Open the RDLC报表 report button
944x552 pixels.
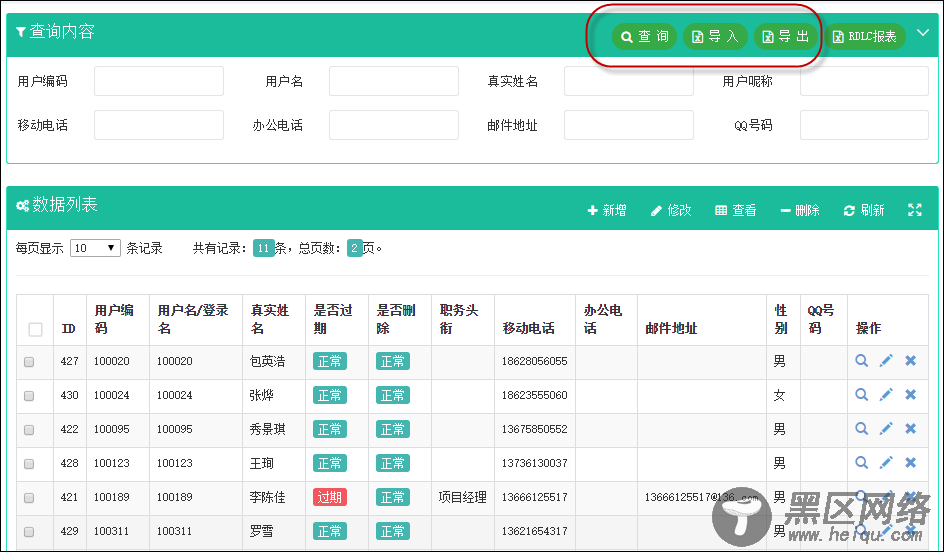865,37
